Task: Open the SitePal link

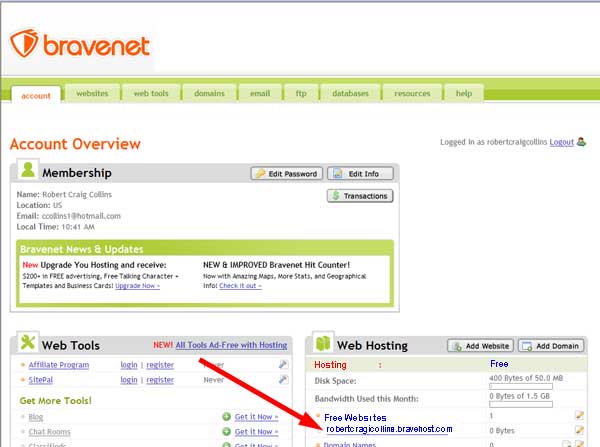Action: pyautogui.click(x=41, y=380)
